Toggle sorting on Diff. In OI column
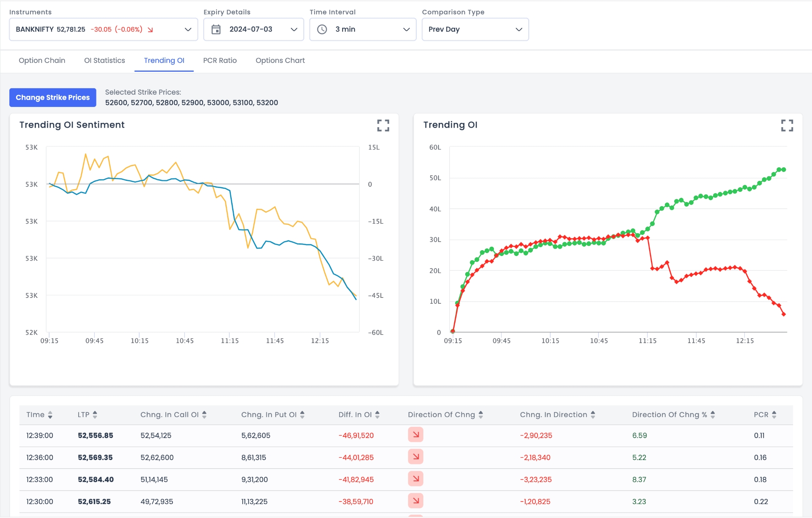The width and height of the screenshot is (812, 518). (377, 414)
